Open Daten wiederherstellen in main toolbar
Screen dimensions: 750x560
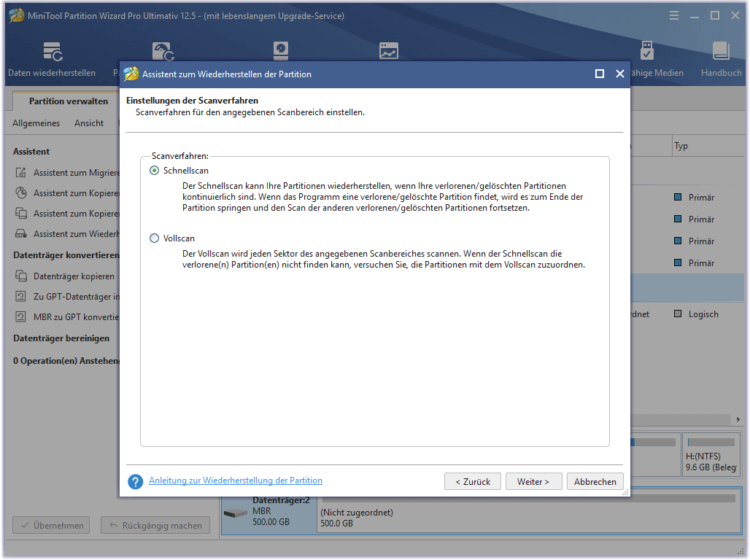pos(52,59)
